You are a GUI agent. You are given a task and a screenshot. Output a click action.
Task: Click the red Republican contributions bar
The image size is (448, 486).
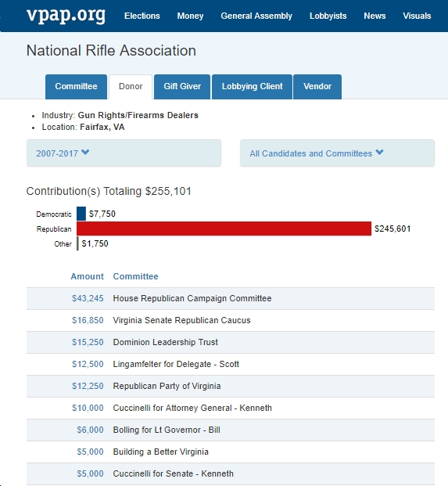tap(224, 229)
